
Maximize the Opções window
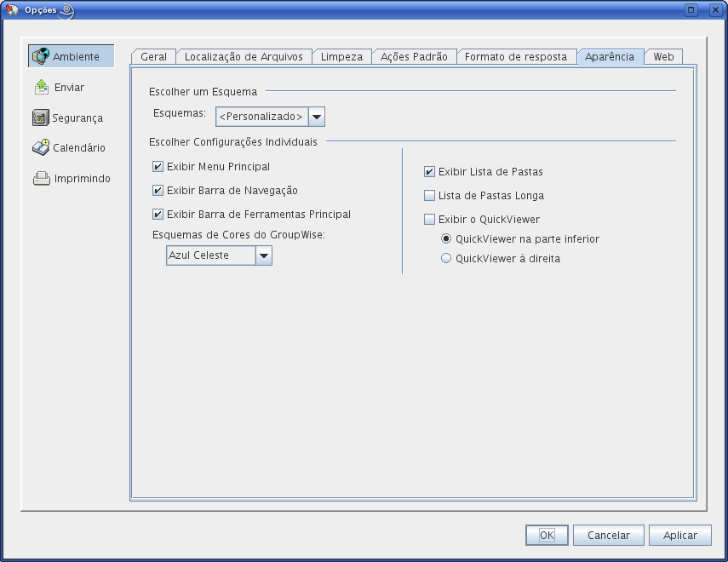tap(691, 10)
